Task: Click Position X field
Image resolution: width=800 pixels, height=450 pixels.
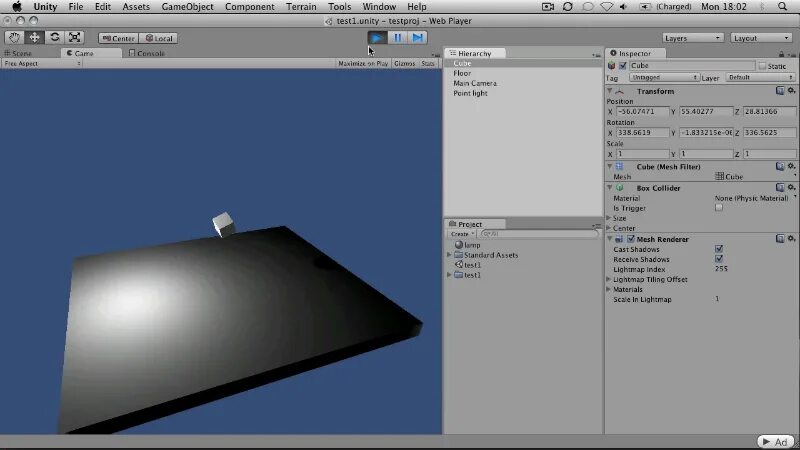Action: click(642, 111)
